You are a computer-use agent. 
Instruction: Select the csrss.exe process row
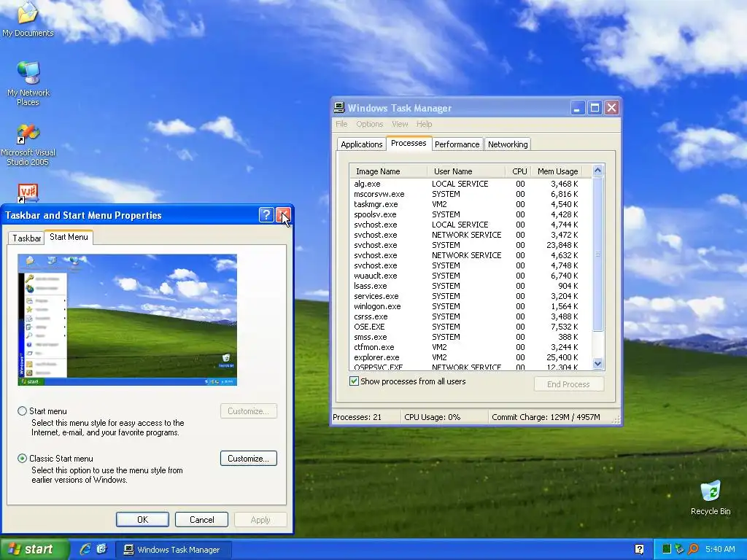(x=471, y=316)
